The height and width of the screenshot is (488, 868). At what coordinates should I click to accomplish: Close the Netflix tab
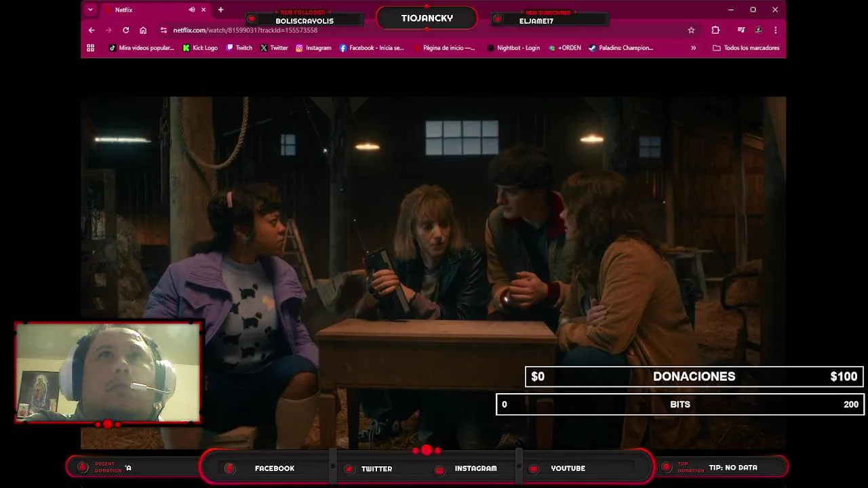pyautogui.click(x=203, y=9)
